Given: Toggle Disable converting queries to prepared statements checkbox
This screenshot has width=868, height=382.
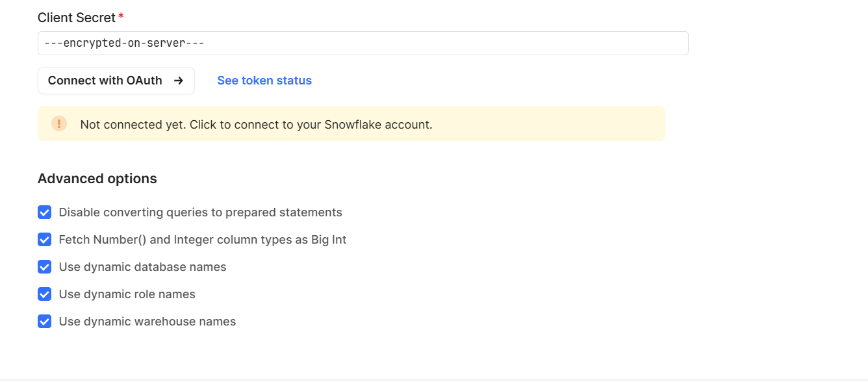Looking at the screenshot, I should (44, 212).
